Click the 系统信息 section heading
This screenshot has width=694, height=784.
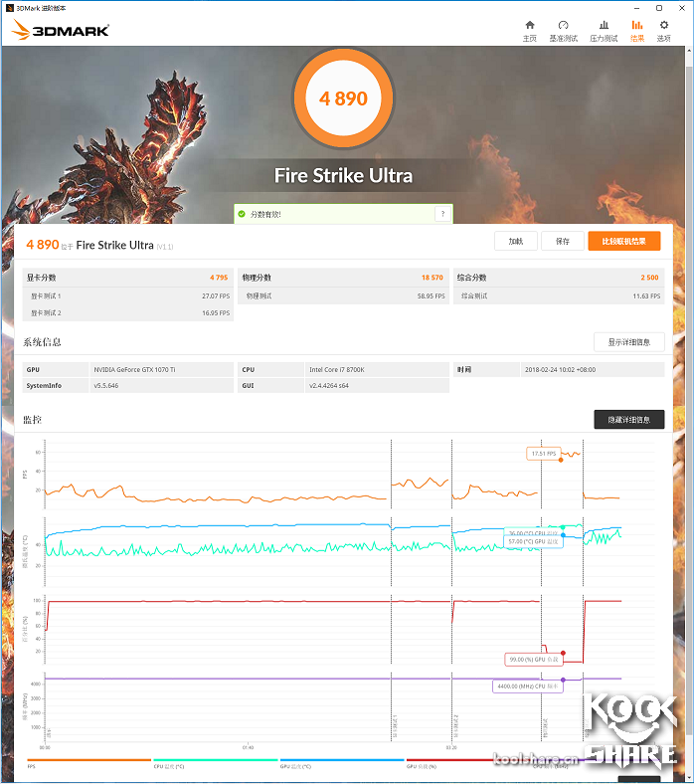coord(42,342)
